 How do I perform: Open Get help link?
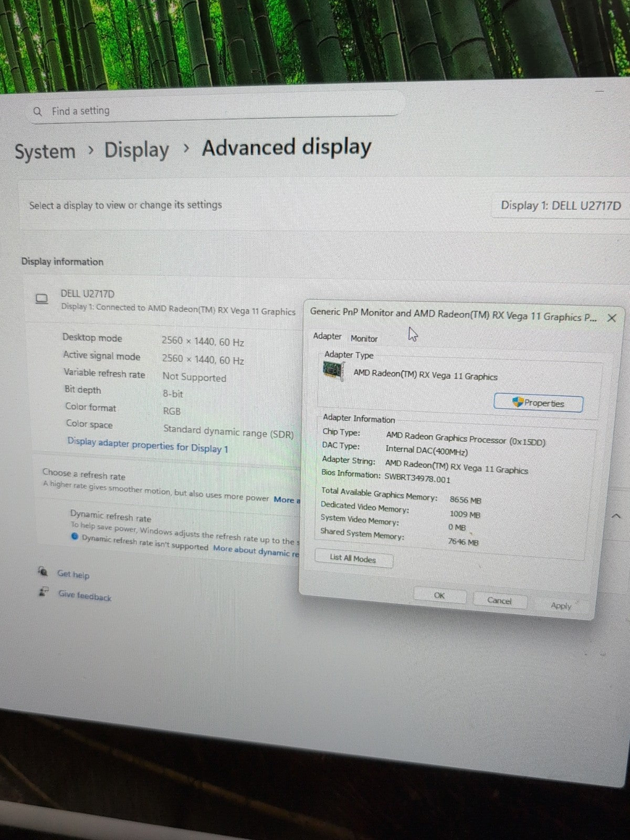point(73,574)
